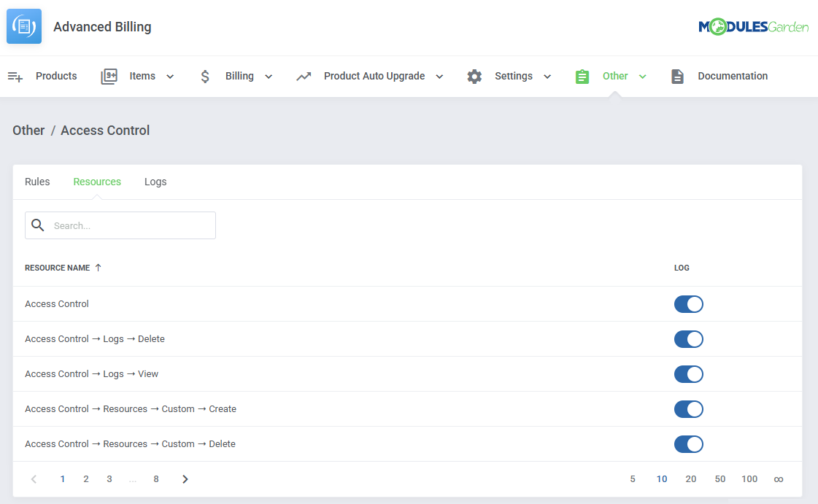Disable log for Resources Custom Delete

(x=689, y=443)
